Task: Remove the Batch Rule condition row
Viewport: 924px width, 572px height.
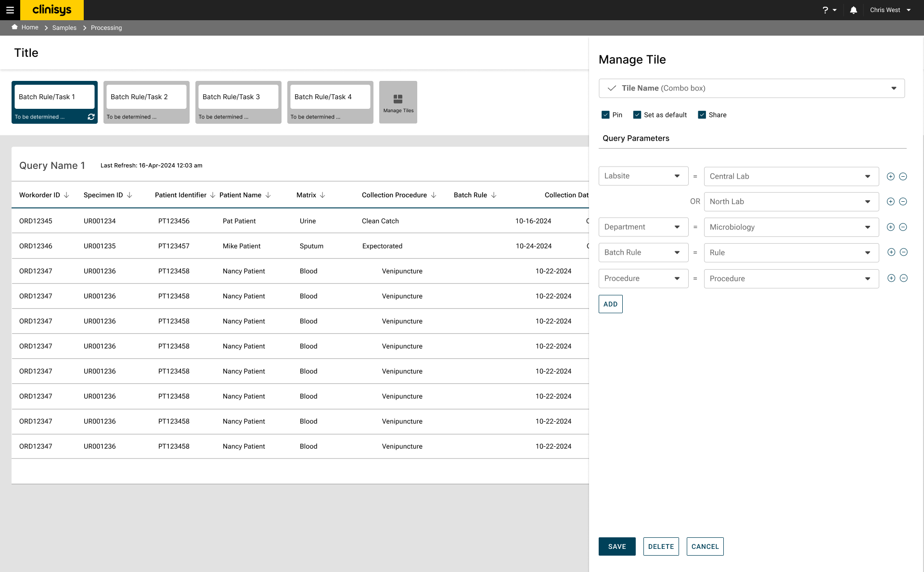Action: (x=904, y=252)
